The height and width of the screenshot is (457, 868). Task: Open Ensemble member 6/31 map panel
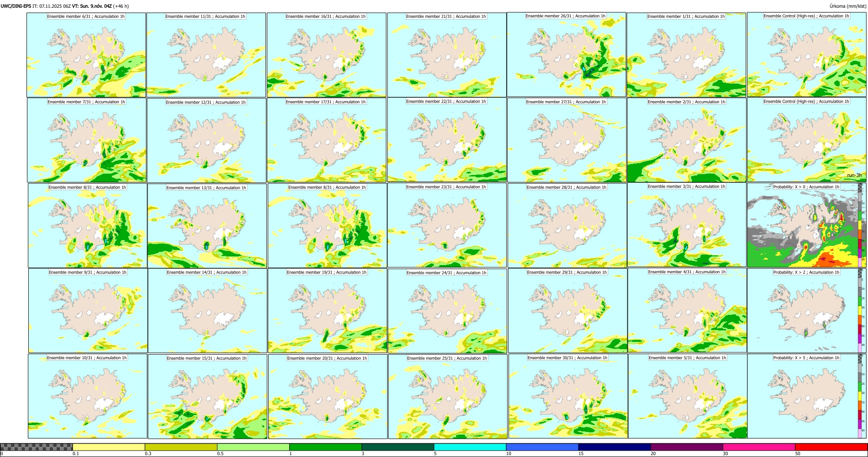[86, 55]
